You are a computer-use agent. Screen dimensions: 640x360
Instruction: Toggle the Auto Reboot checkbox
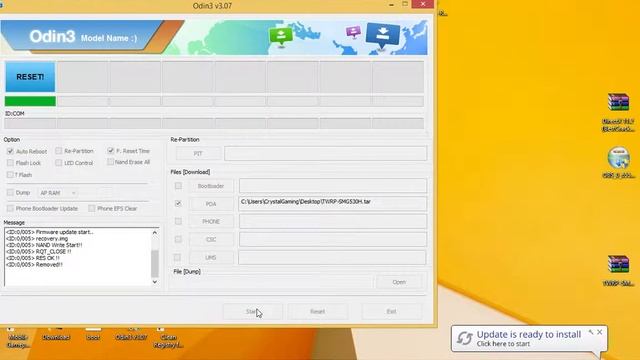10,151
